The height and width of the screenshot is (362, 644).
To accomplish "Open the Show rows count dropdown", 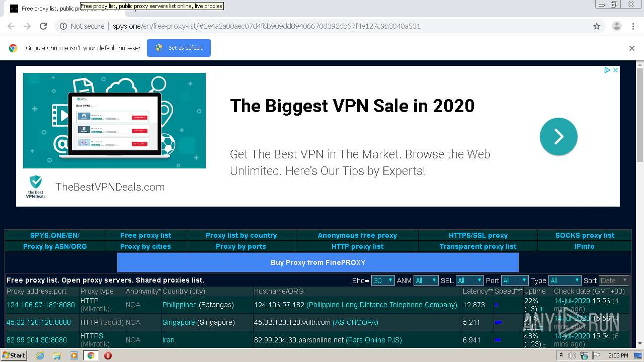I will [383, 281].
